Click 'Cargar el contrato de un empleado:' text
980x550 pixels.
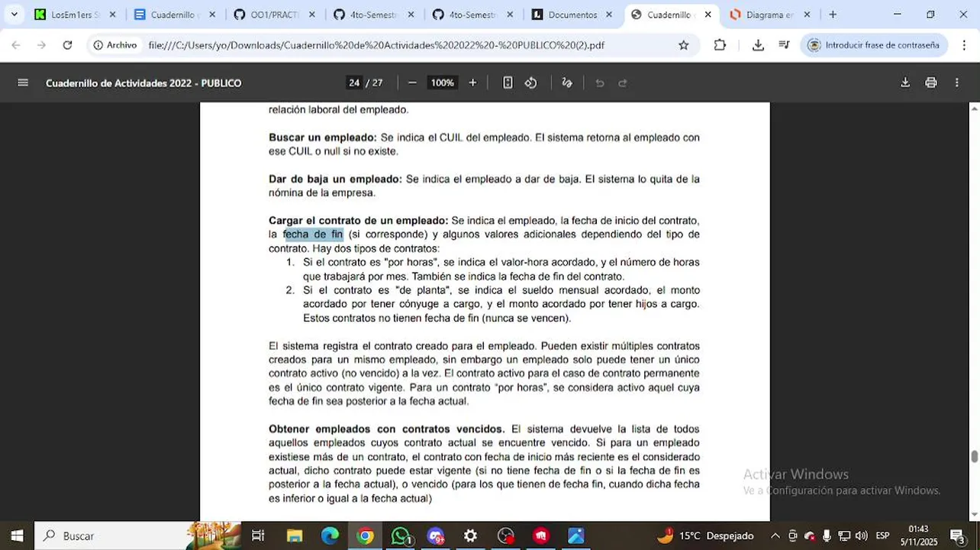click(x=358, y=221)
